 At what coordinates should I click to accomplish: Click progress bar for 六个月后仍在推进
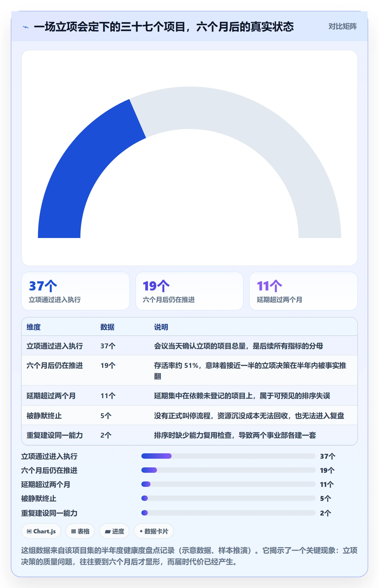(228, 470)
